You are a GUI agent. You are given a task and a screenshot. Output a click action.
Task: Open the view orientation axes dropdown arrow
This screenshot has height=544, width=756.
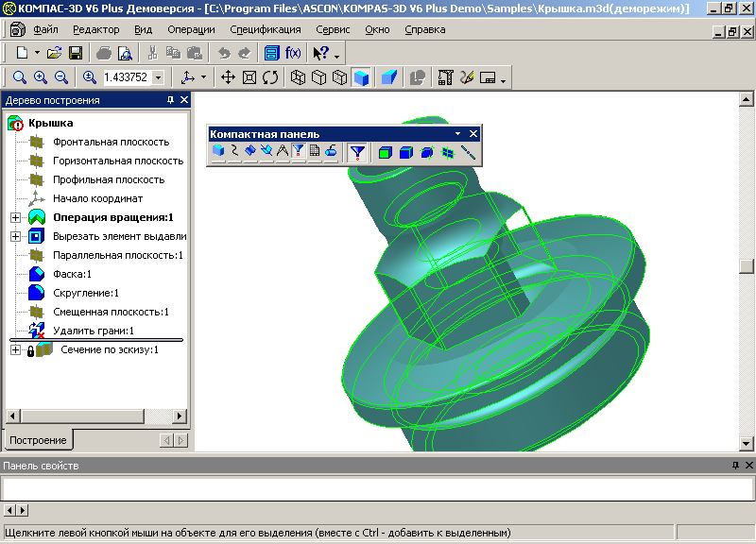point(203,77)
